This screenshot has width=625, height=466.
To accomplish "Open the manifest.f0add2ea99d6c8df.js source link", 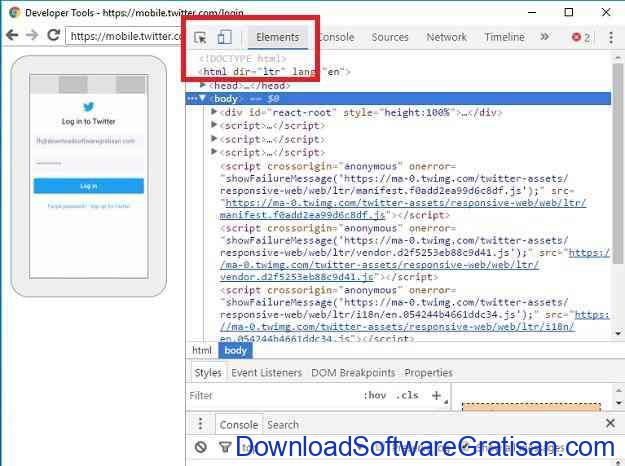I will (403, 209).
